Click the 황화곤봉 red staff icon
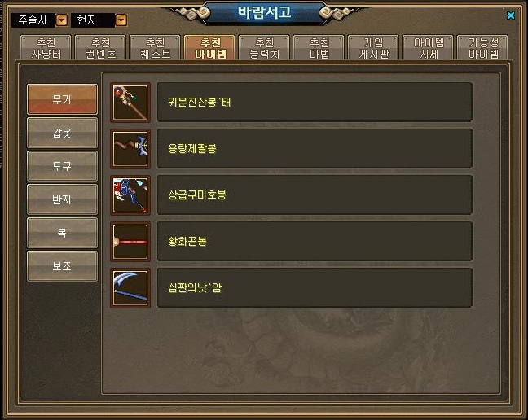528x420 pixels. pos(130,242)
